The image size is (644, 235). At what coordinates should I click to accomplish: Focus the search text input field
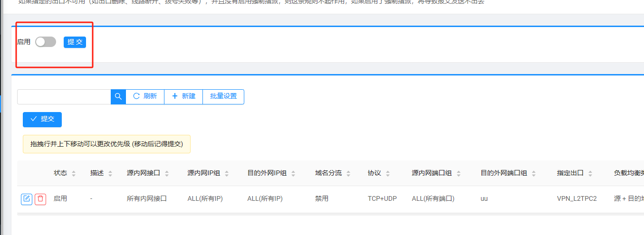[x=64, y=96]
